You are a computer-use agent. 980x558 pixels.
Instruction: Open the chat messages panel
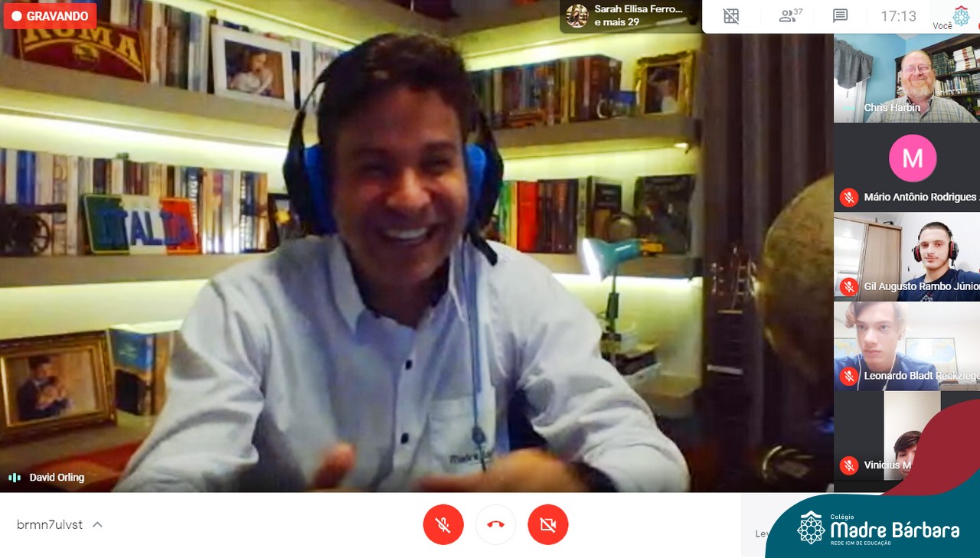point(840,16)
